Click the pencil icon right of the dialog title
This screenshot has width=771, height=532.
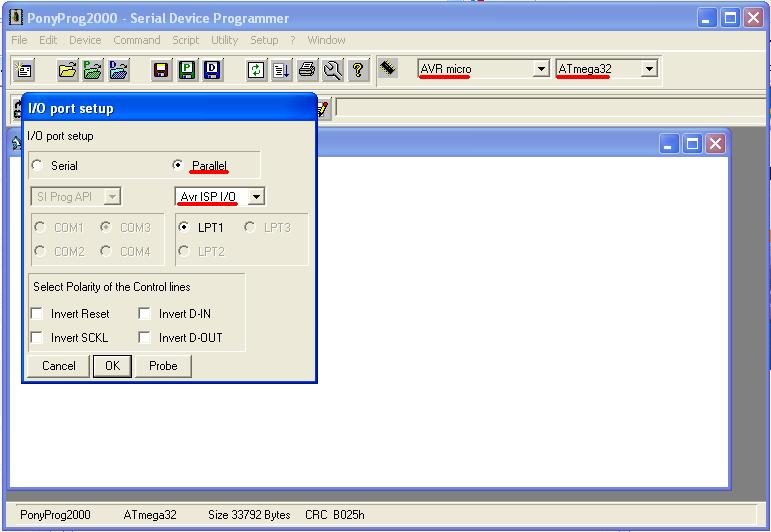(x=323, y=108)
